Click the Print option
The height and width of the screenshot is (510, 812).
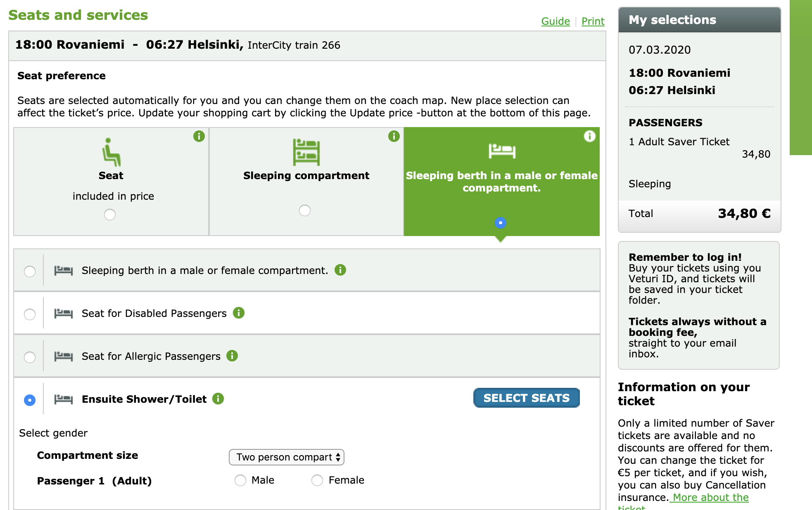click(592, 21)
